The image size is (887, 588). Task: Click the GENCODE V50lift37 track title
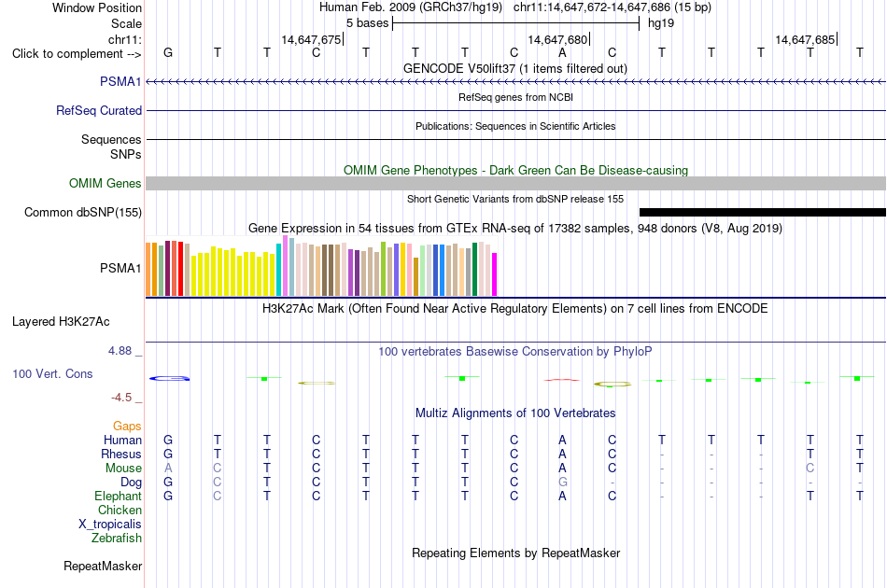(x=514, y=69)
